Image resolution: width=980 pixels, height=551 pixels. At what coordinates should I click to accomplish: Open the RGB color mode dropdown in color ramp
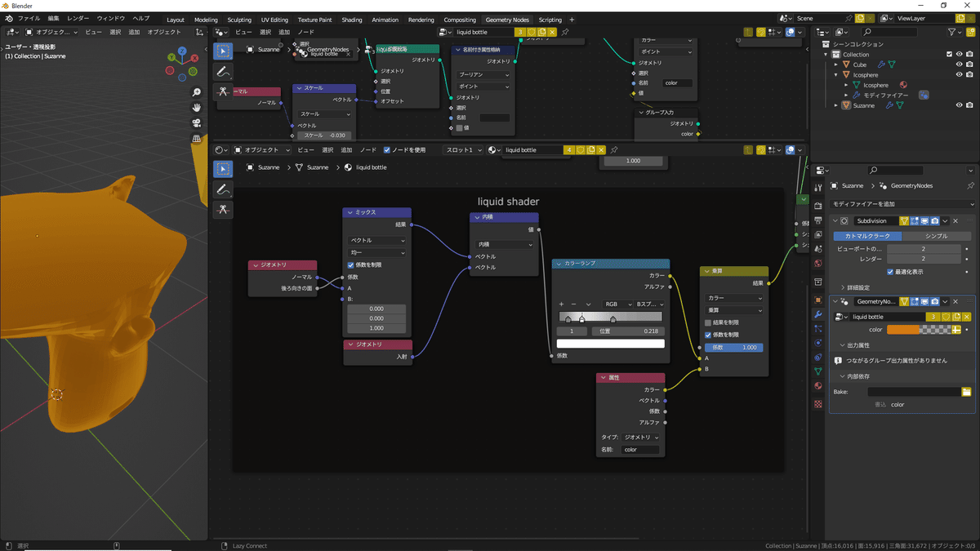(x=616, y=304)
